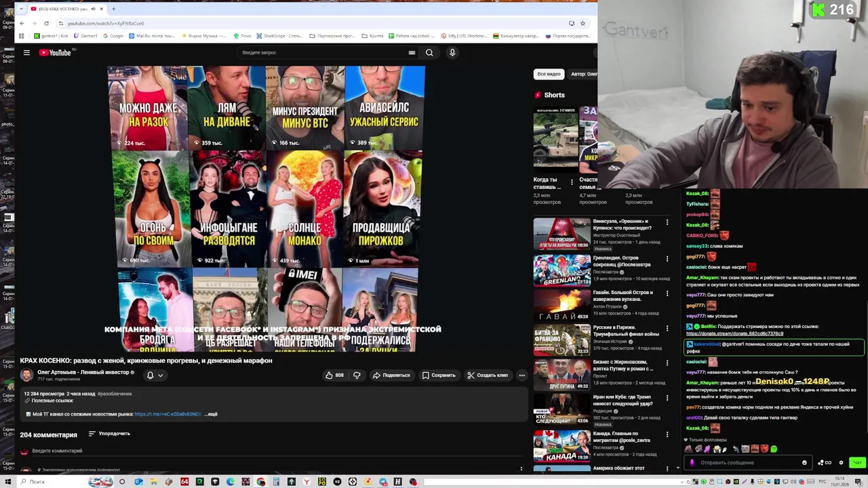Click the address bar URL
The image size is (868, 488).
[x=106, y=23]
